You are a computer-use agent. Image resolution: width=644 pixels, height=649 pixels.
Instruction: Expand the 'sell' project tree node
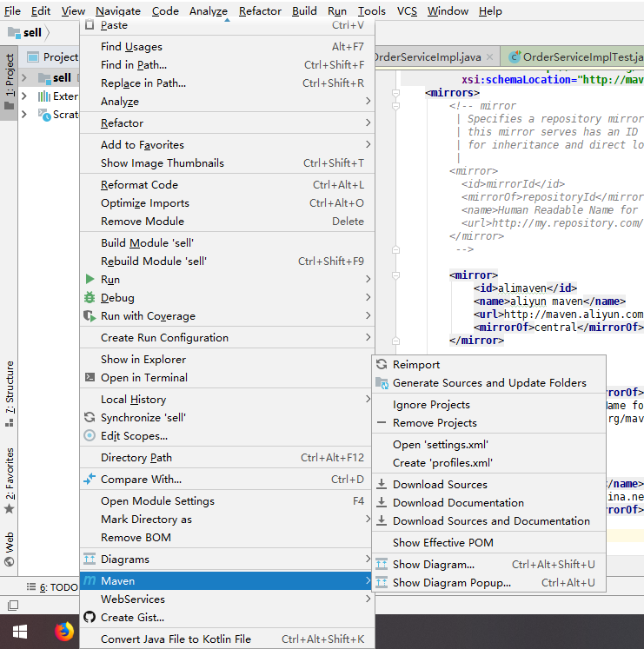tap(24, 78)
